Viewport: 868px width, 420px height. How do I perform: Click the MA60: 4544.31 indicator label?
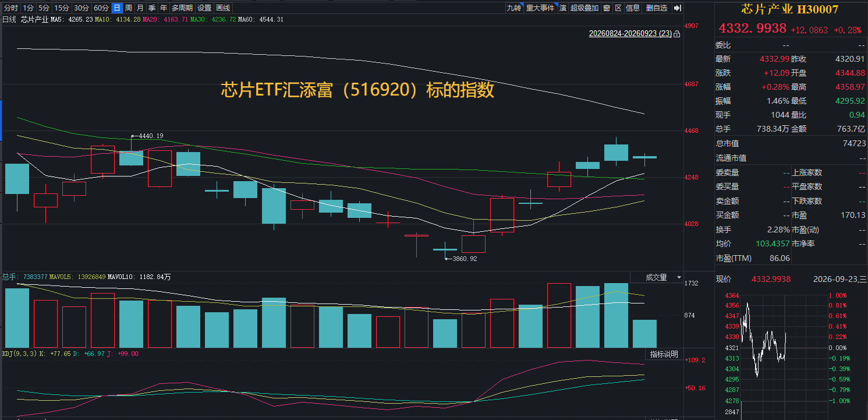pyautogui.click(x=261, y=19)
